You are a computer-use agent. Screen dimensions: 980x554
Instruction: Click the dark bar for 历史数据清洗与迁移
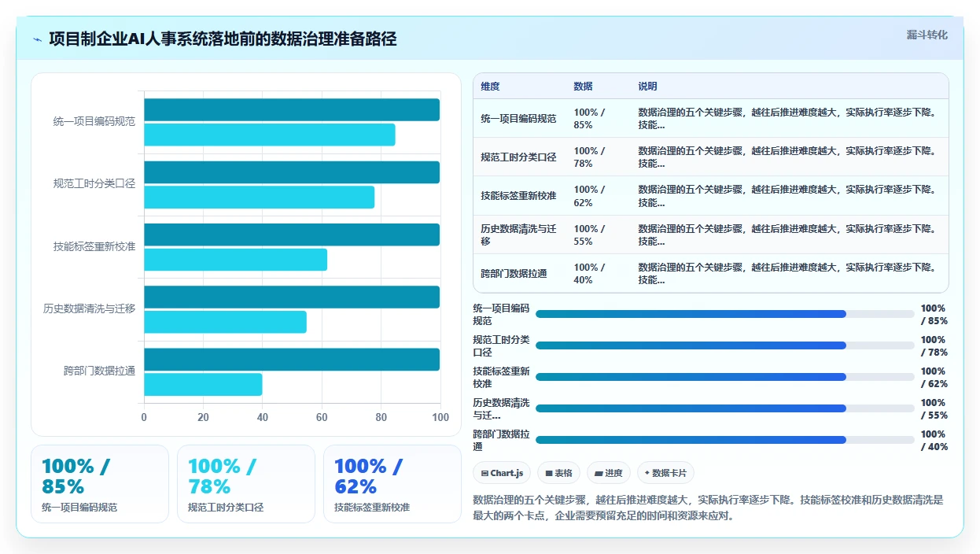292,297
